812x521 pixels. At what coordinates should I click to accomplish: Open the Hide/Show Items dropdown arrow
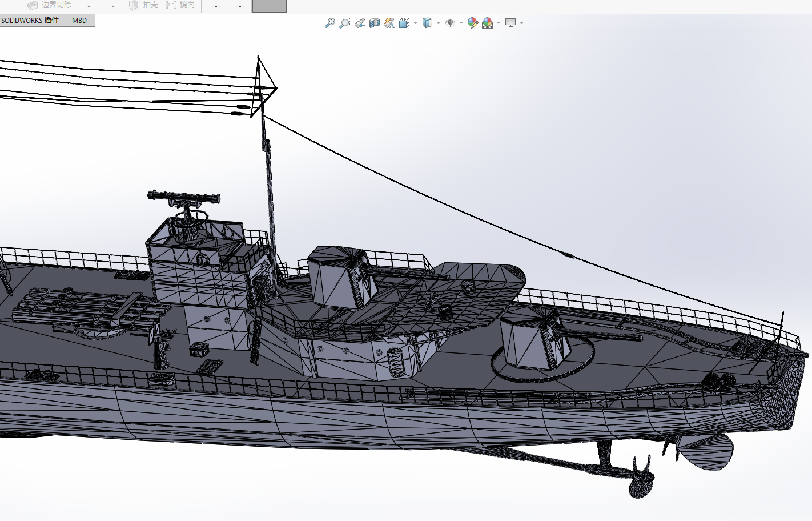(461, 23)
